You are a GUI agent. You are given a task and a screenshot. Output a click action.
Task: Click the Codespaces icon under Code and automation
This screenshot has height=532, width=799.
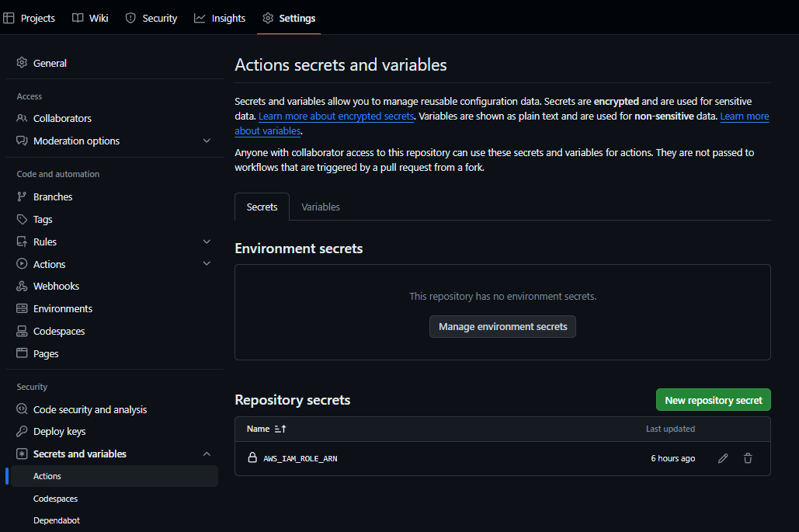tap(22, 331)
